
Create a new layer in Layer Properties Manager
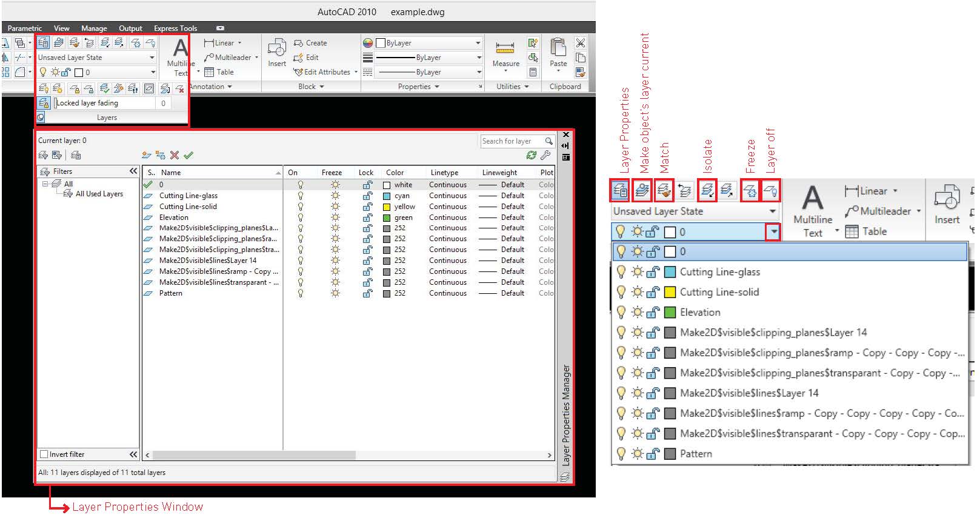click(x=146, y=155)
